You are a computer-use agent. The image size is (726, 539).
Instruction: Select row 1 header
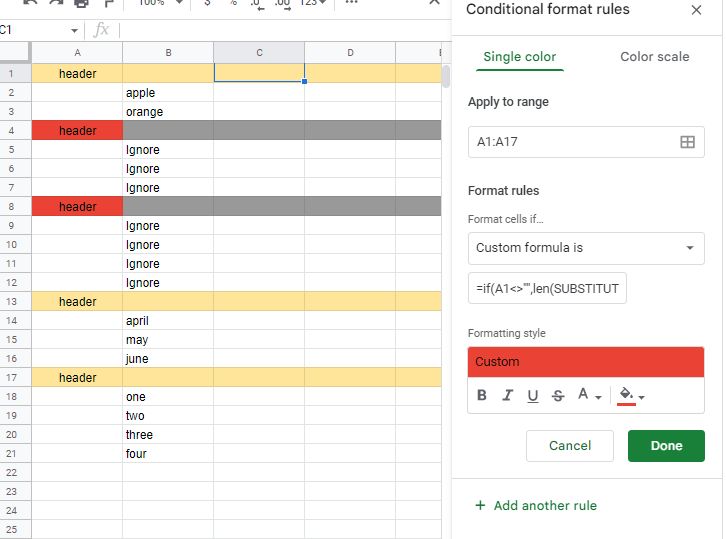(15, 73)
